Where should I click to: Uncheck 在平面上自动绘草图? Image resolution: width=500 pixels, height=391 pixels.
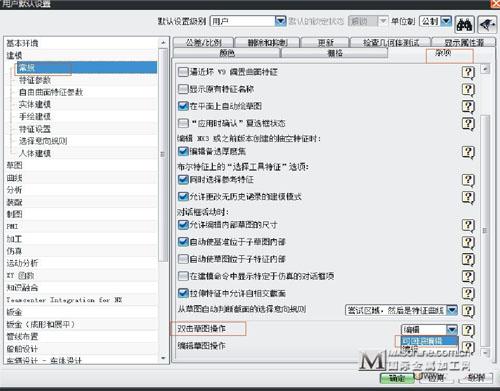(x=183, y=106)
